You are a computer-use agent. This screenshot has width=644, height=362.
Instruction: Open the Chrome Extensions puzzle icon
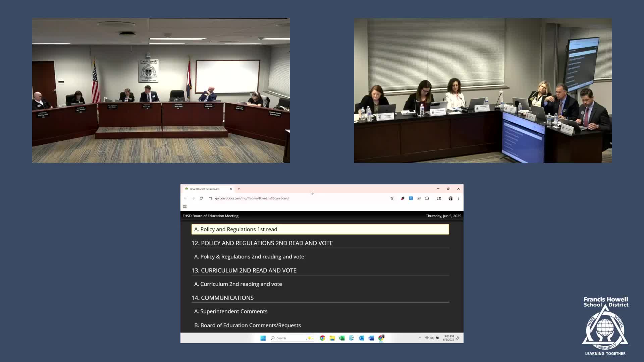click(427, 198)
